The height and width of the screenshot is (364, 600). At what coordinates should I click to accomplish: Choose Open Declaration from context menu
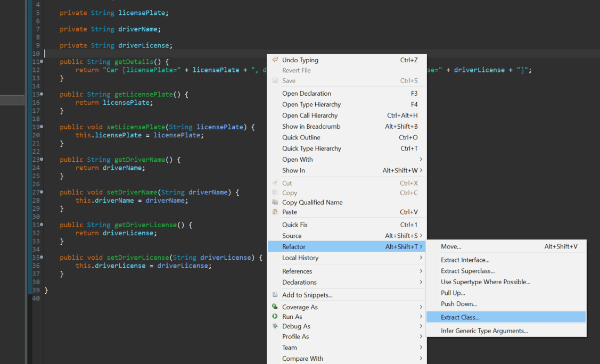347,93
